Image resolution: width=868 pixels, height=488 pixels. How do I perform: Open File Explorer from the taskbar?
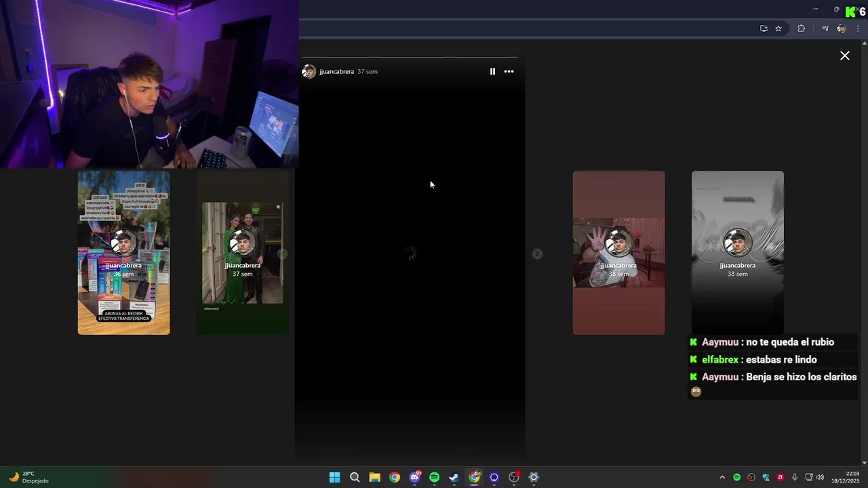(x=374, y=477)
